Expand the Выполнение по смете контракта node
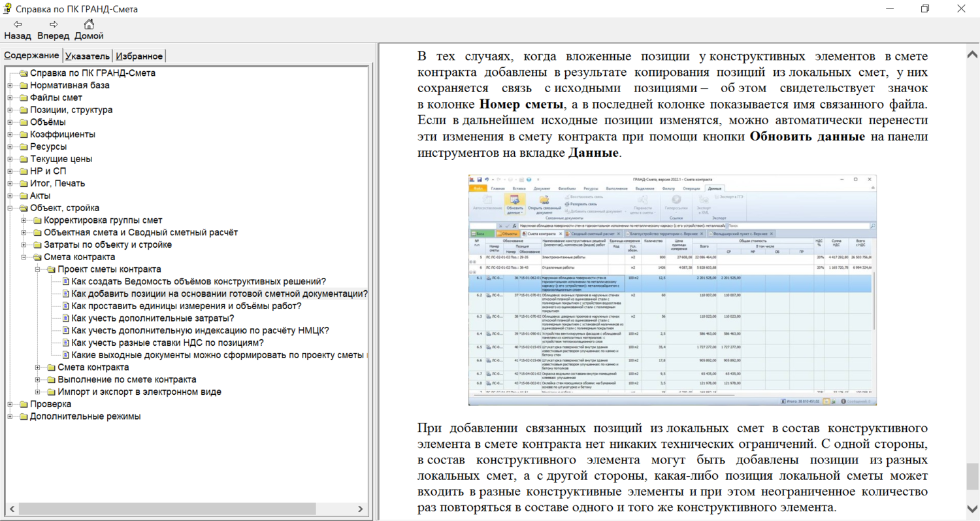The image size is (980, 521). pos(37,380)
